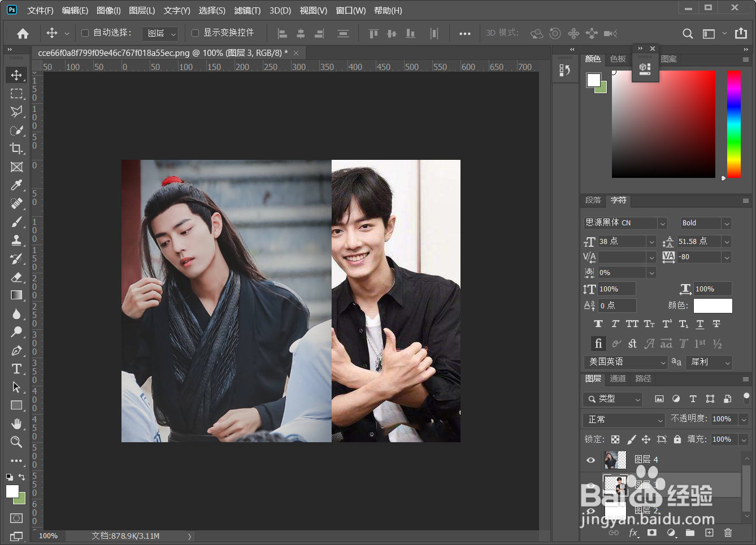Click the more options ellipsis in options bar

click(464, 34)
